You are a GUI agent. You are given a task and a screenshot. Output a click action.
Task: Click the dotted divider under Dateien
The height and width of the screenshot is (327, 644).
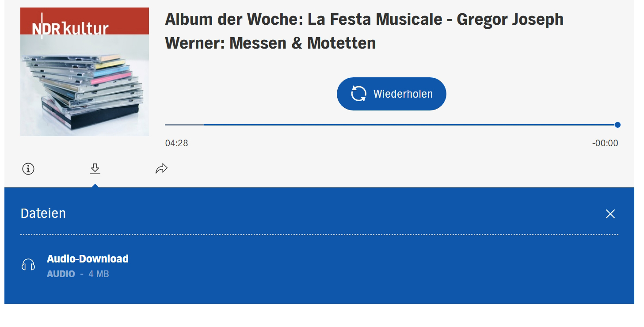point(319,234)
